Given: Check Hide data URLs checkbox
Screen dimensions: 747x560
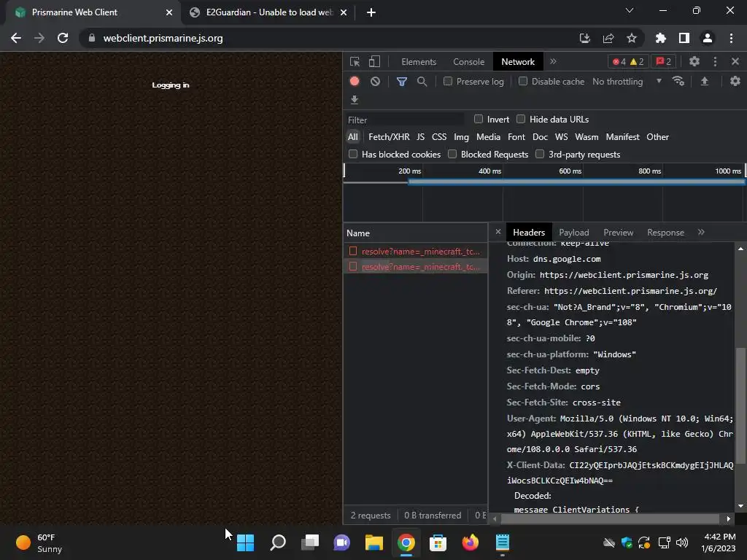Looking at the screenshot, I should tap(521, 119).
